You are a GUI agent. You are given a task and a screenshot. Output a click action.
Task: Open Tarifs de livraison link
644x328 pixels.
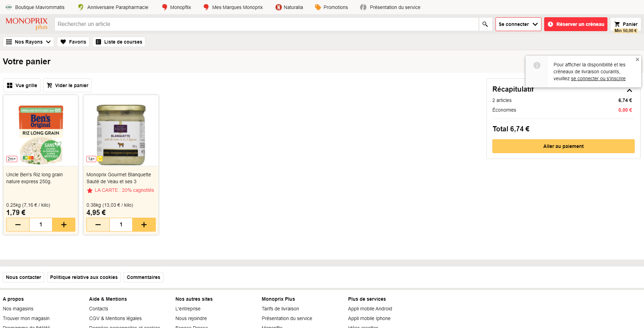tap(280, 309)
